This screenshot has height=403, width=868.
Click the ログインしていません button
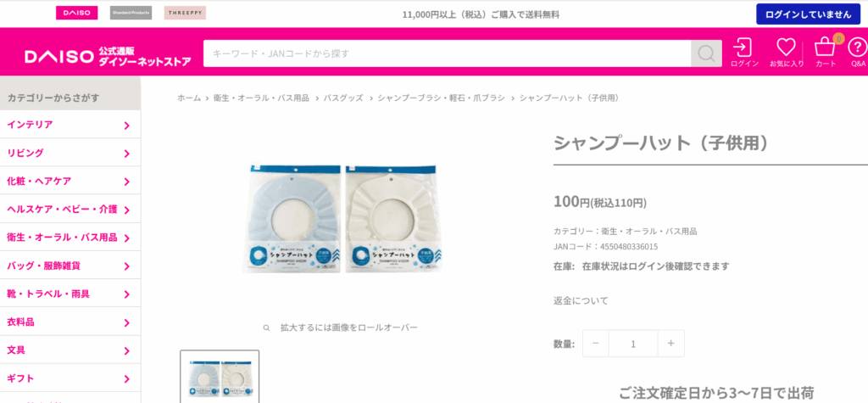pos(808,14)
